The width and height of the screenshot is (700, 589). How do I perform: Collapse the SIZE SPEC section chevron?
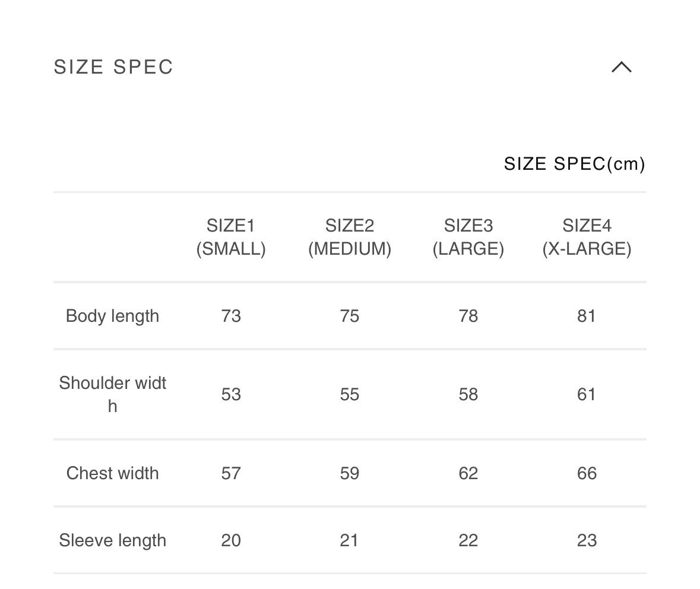[x=622, y=68]
